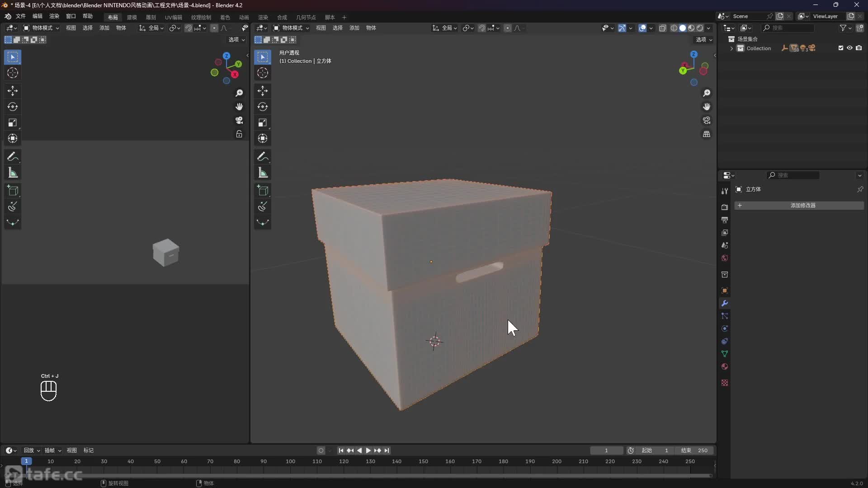Select the Scale tool in main viewport toolbar
The height and width of the screenshot is (488, 868).
263,122
